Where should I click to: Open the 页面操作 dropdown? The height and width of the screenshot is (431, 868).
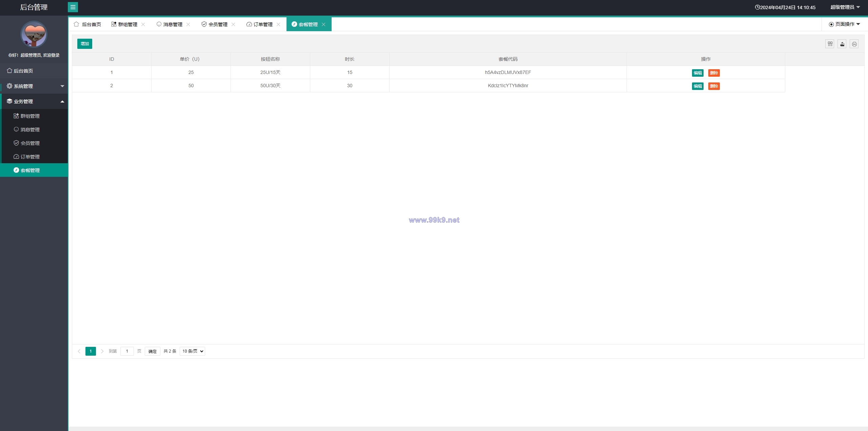844,24
